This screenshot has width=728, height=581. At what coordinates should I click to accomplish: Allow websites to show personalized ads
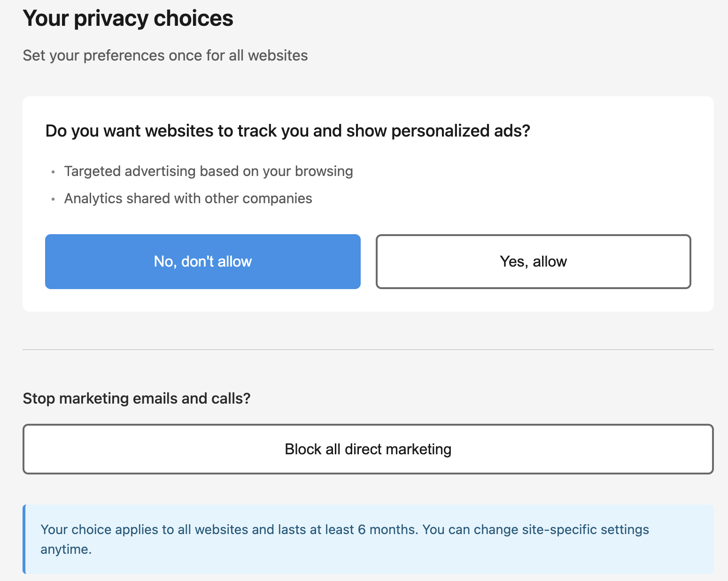[533, 261]
